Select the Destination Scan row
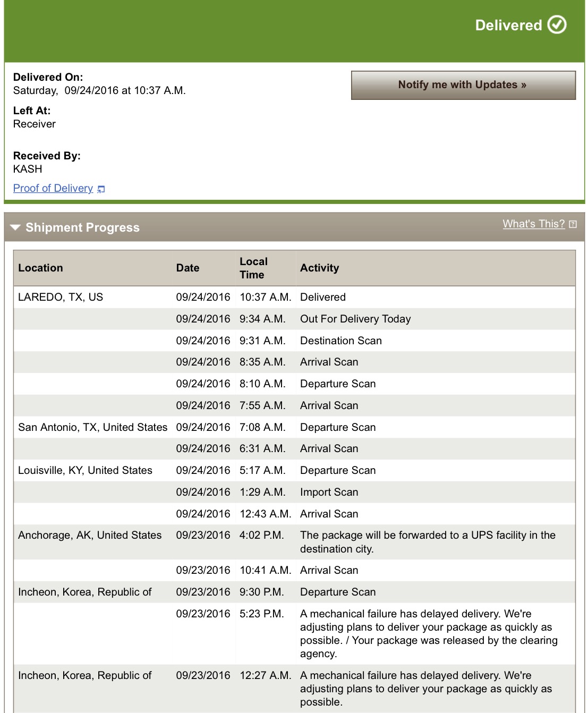Viewport: 588px width, 713px height. click(x=340, y=341)
